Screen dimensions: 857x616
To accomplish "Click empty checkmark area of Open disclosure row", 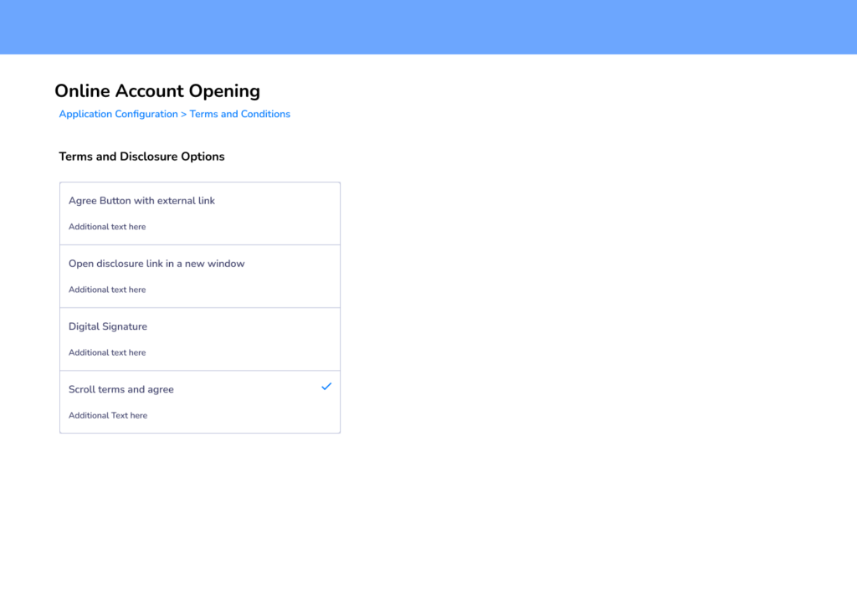I will click(x=326, y=262).
